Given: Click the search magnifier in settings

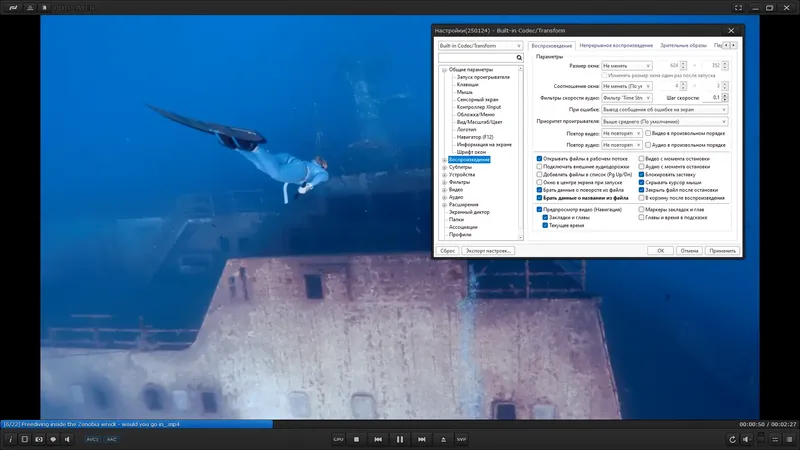Looking at the screenshot, I should pyautogui.click(x=519, y=58).
